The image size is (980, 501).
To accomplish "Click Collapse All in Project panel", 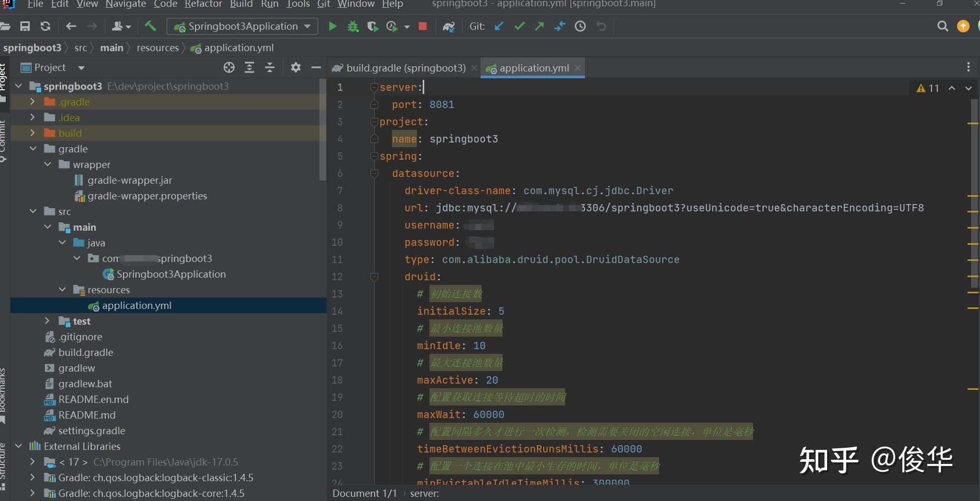I will [270, 67].
